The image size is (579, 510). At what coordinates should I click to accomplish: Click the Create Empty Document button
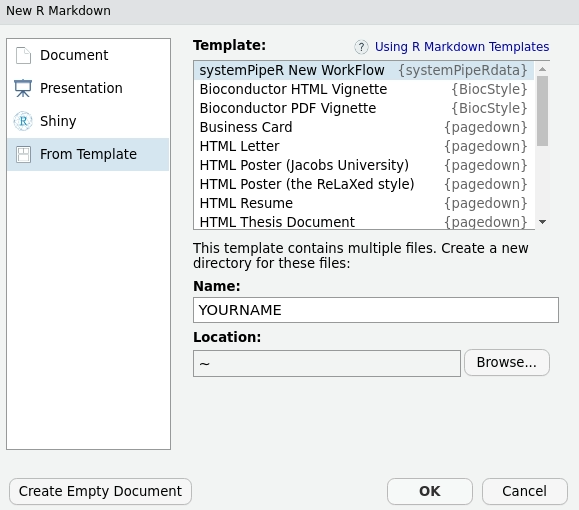100,492
